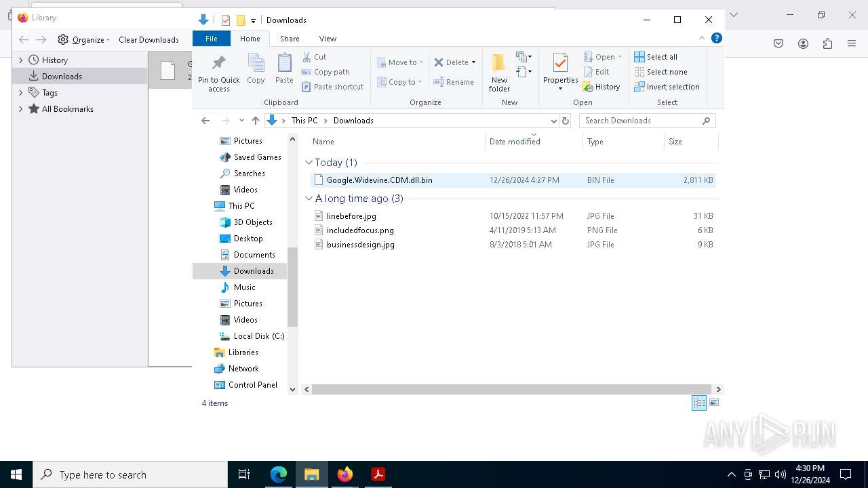The width and height of the screenshot is (868, 488).
Task: Open the Recent locations dropdown arrow
Action: point(241,121)
